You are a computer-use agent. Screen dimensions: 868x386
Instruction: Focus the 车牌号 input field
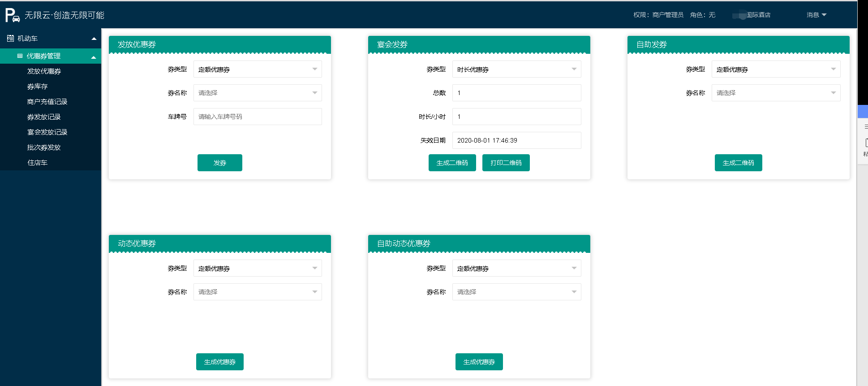(x=258, y=117)
